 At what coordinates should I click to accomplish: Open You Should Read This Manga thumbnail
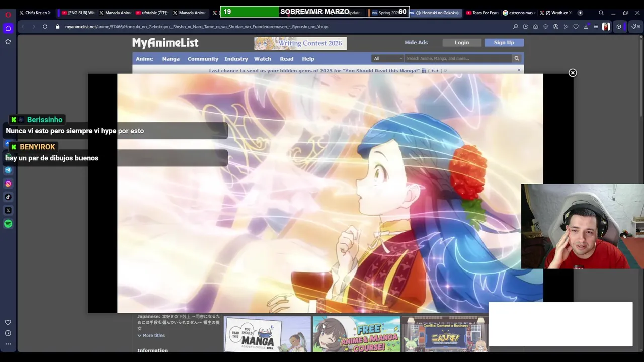(x=267, y=334)
